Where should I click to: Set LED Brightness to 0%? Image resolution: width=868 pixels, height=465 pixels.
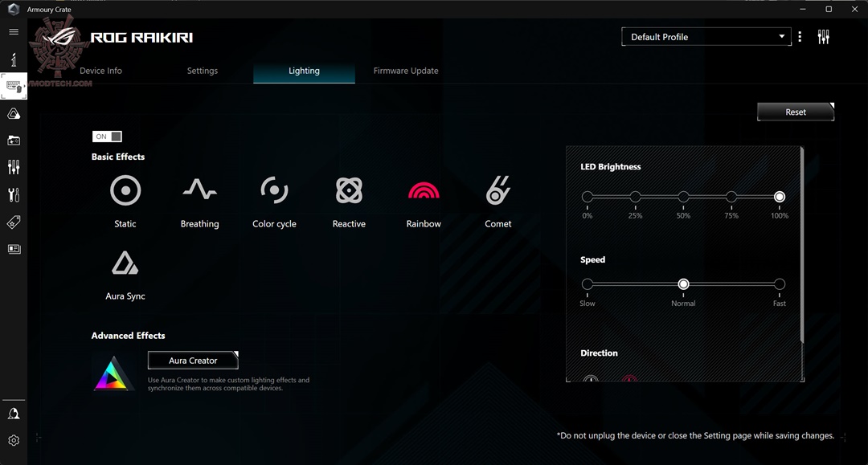[x=588, y=197]
